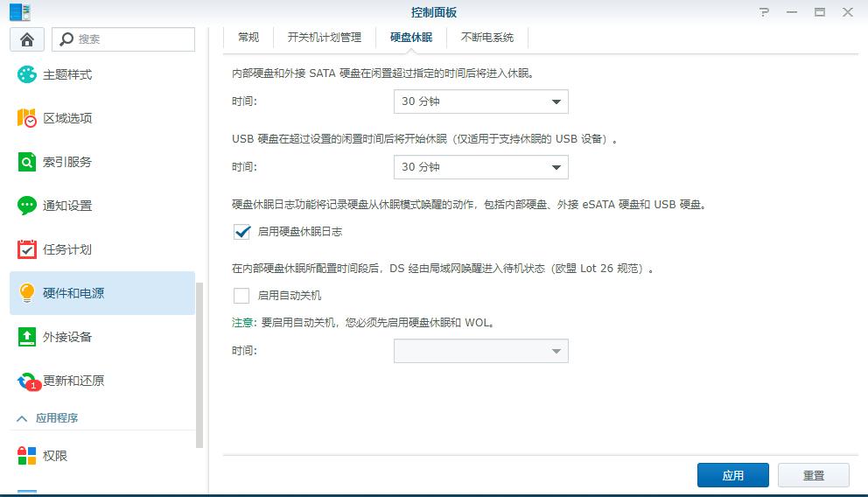The image size is (868, 497).
Task: Open USB disk hibernation time dropdown
Action: point(480,167)
